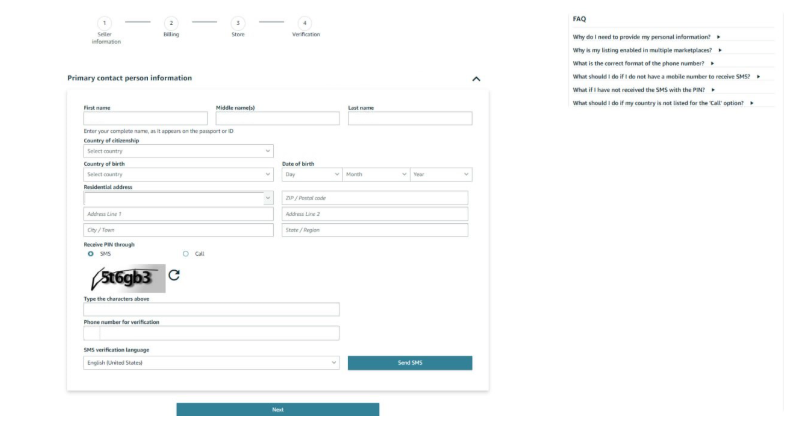The width and height of the screenshot is (789, 434).
Task: Choose Call option to receive PIN
Action: pos(185,254)
